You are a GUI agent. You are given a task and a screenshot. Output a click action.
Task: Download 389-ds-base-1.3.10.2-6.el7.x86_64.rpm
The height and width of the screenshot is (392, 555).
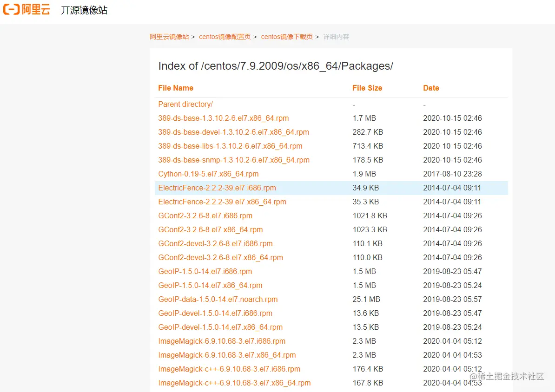(223, 118)
